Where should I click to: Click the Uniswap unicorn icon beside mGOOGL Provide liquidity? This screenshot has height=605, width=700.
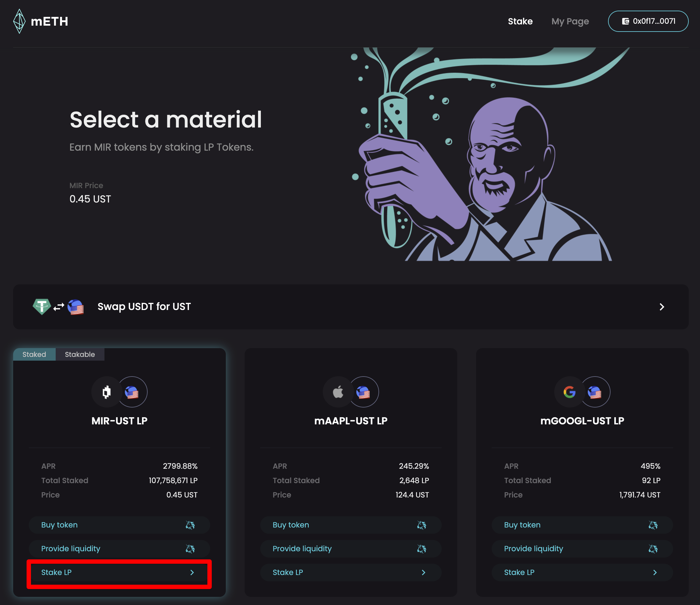(x=653, y=549)
